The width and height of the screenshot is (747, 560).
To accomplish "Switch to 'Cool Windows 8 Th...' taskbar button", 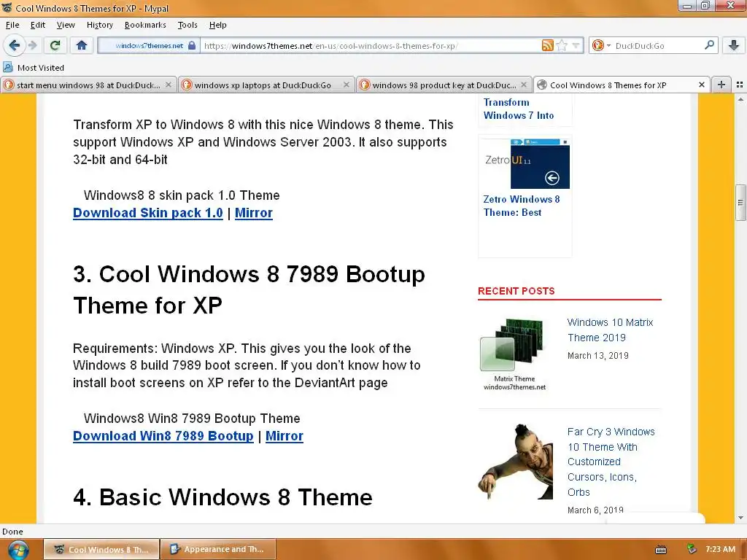I will click(x=101, y=549).
